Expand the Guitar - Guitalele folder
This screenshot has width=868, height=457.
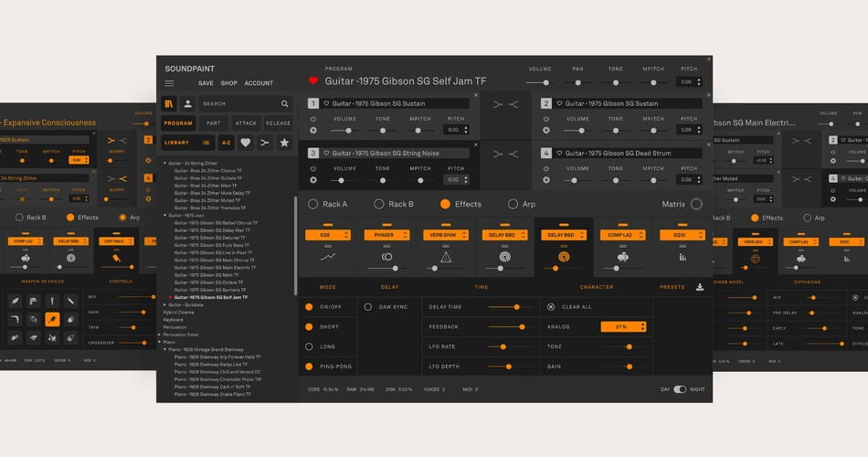(164, 305)
